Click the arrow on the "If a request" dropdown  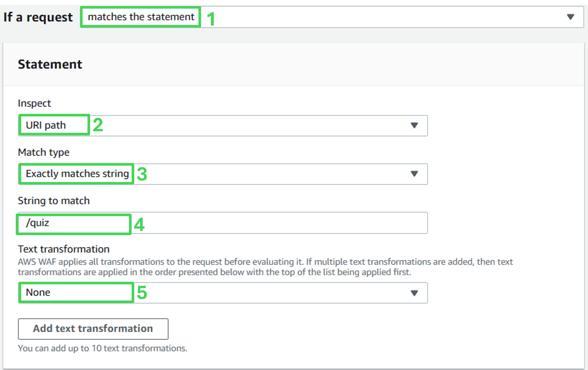[570, 17]
